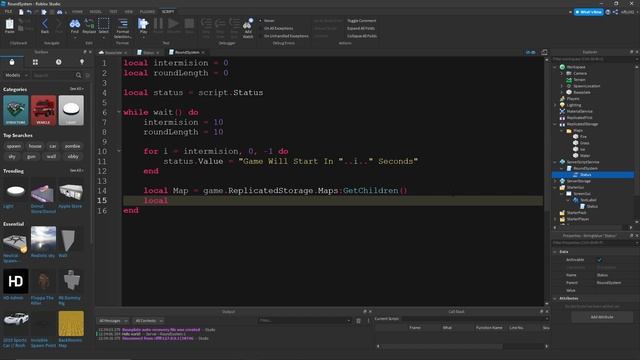Switch to the Baseplate document tab
This screenshot has width=640, height=360.
(x=113, y=53)
